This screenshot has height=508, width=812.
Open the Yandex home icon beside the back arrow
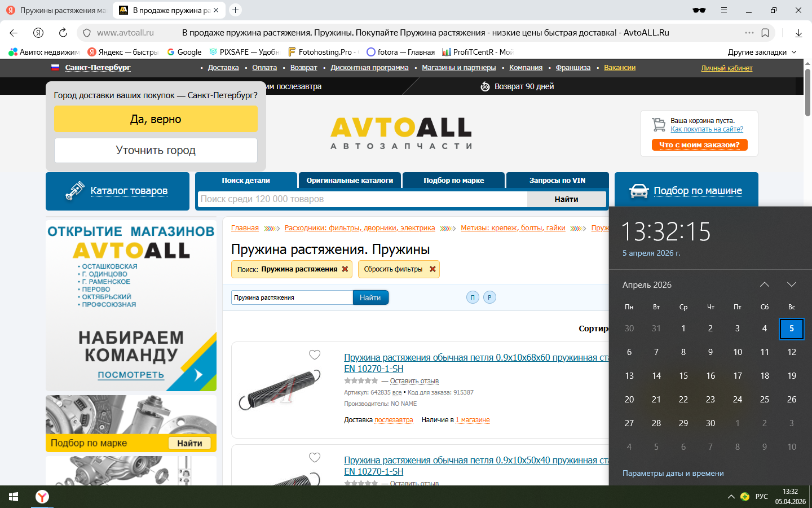38,33
